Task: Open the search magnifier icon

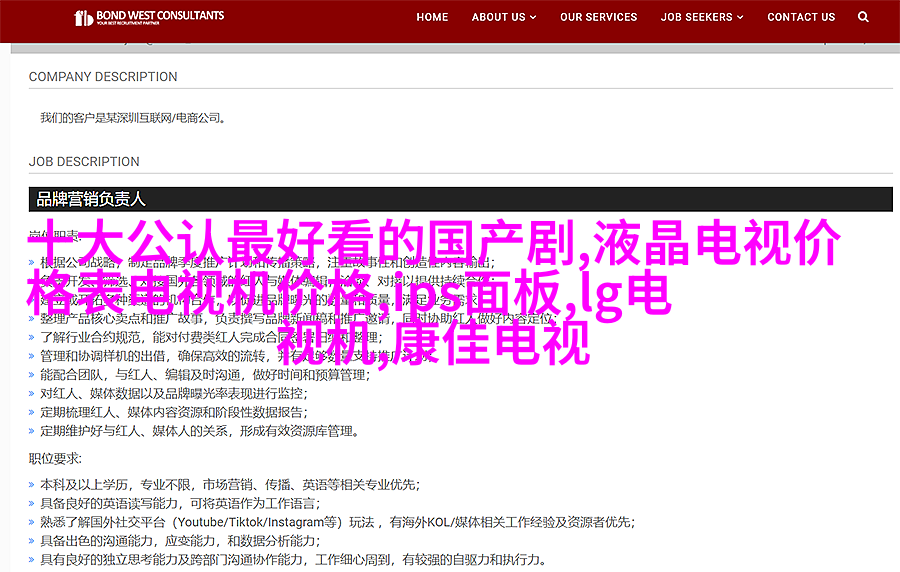Action: [863, 17]
